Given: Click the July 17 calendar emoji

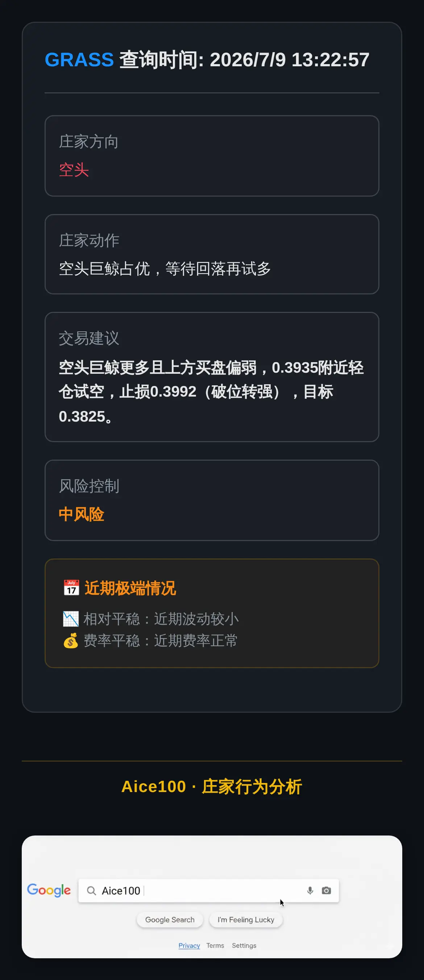Looking at the screenshot, I should 71,588.
